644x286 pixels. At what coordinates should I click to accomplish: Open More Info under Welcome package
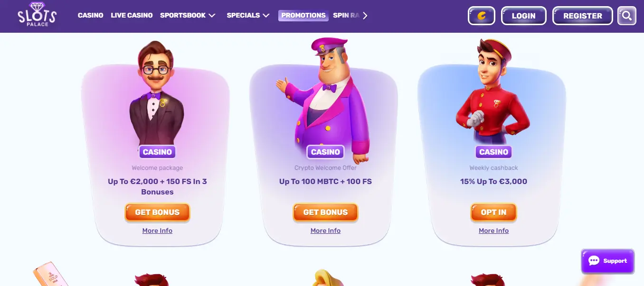[x=157, y=231]
